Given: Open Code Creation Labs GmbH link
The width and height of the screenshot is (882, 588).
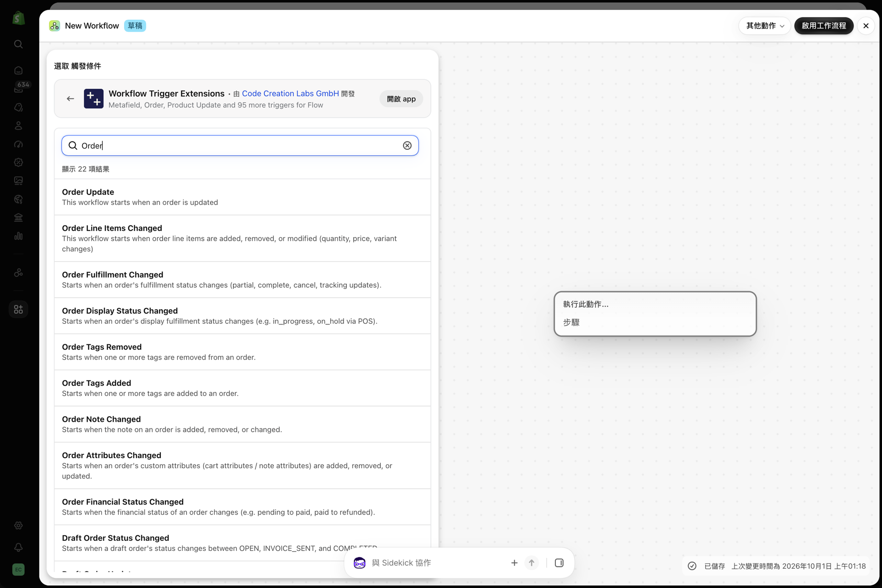Looking at the screenshot, I should [x=290, y=93].
